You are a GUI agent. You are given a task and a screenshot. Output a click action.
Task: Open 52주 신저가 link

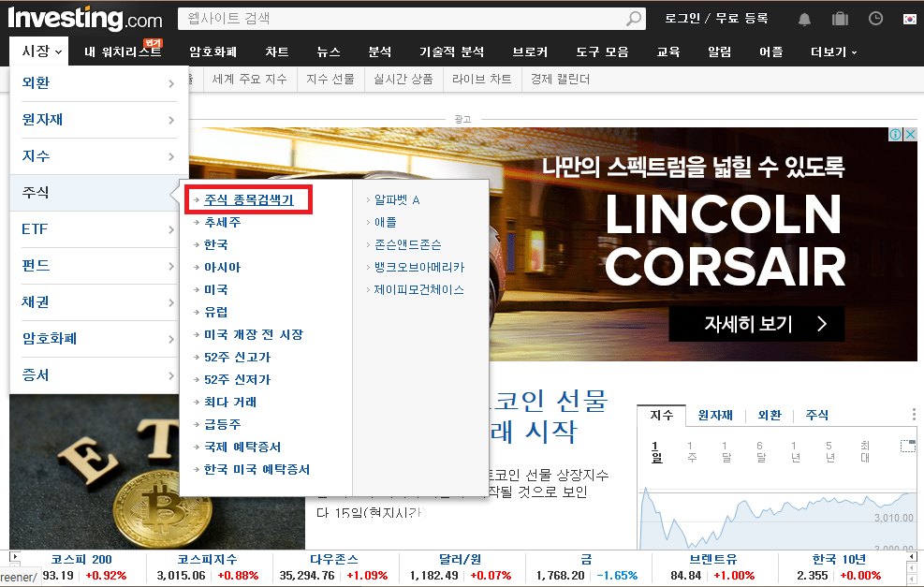click(x=237, y=379)
